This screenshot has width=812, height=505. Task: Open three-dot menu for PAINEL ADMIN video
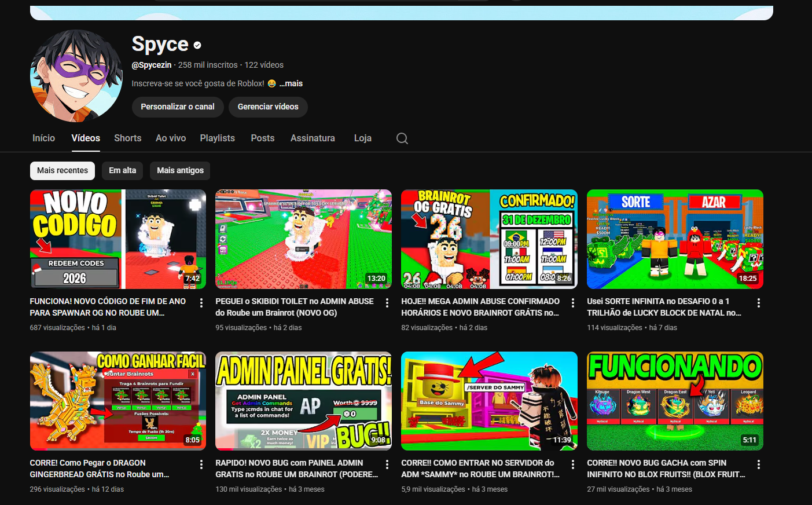click(387, 464)
